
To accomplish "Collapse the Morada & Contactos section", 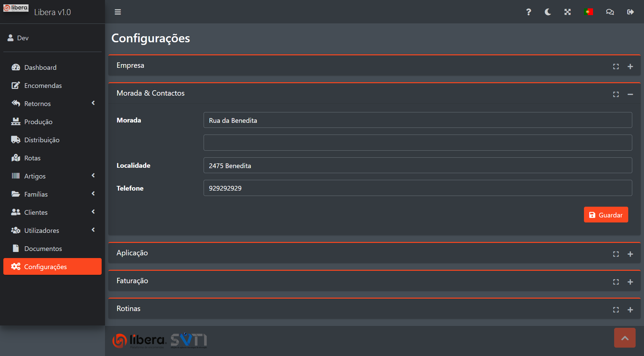I will 630,94.
